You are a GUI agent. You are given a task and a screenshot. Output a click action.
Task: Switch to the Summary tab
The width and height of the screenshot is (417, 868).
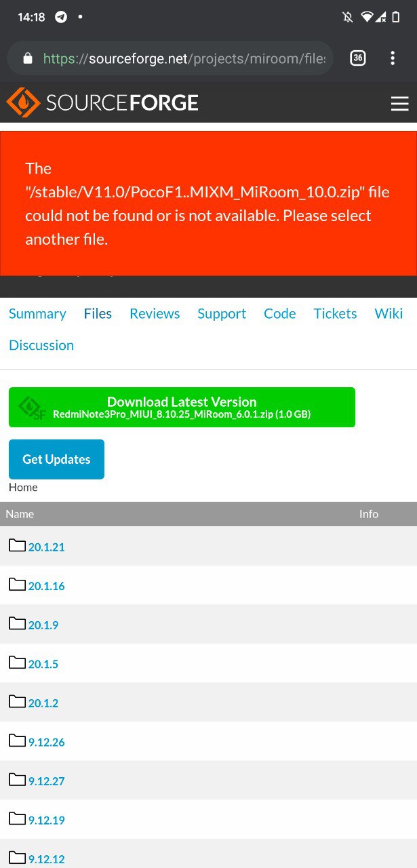click(x=37, y=313)
